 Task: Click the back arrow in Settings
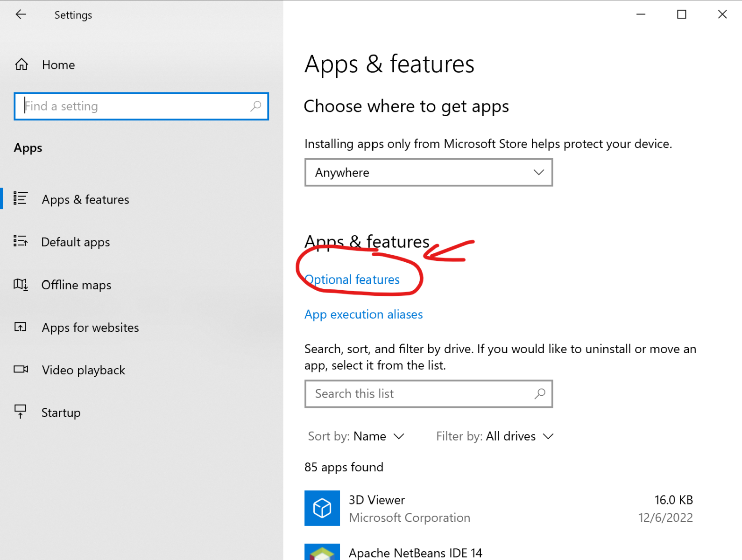[21, 15]
